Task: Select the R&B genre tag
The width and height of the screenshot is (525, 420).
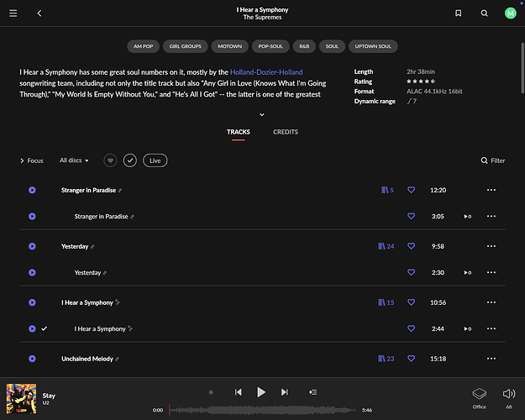Action: (304, 46)
